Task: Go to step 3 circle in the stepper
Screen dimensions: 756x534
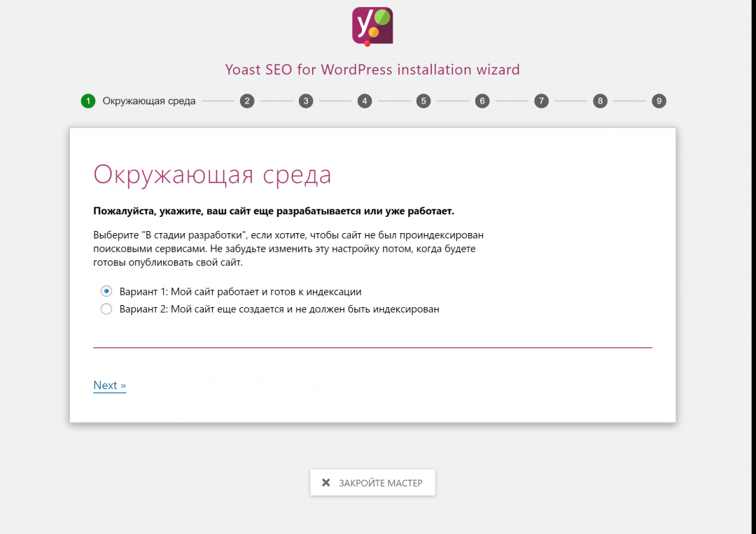Action: 305,101
